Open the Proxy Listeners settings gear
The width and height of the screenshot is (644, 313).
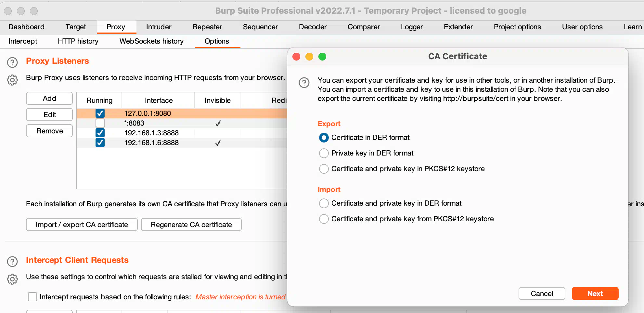coord(12,80)
